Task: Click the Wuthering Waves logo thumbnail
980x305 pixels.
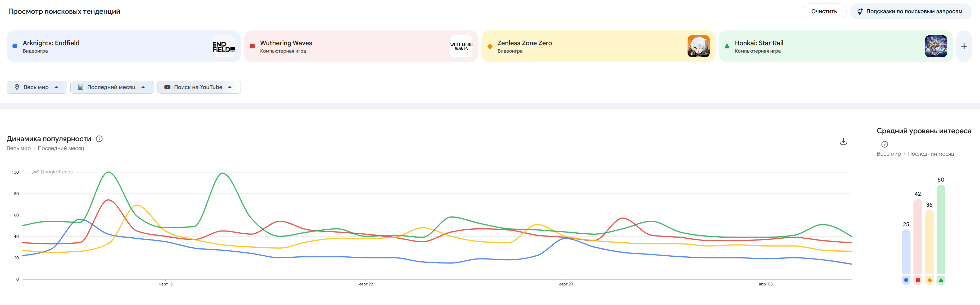Action: [x=461, y=46]
